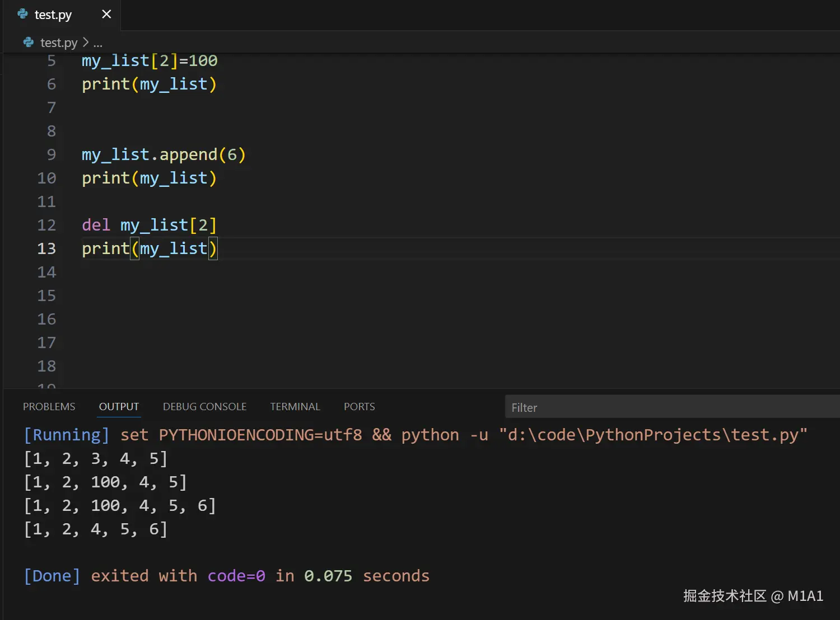Click the breadcrumb ellipsis item
This screenshot has height=620, width=840.
(x=98, y=43)
